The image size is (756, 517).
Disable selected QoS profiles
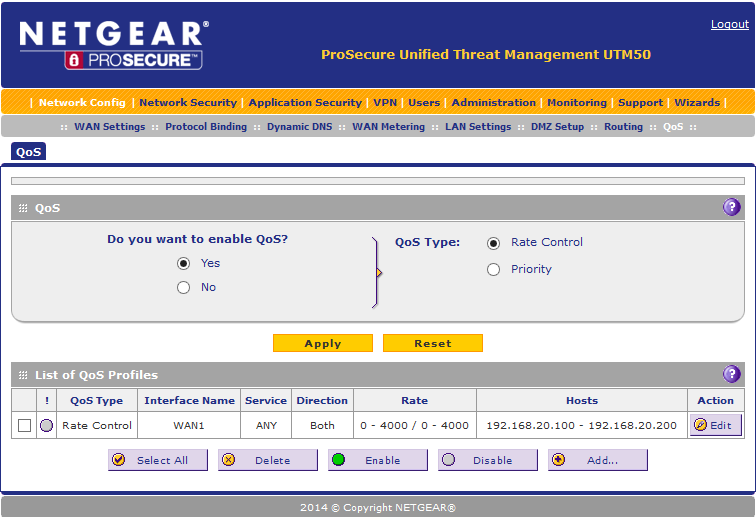[487, 460]
